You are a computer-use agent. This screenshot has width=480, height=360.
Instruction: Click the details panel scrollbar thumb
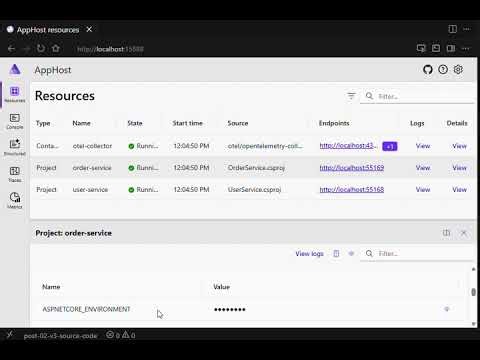(473, 292)
